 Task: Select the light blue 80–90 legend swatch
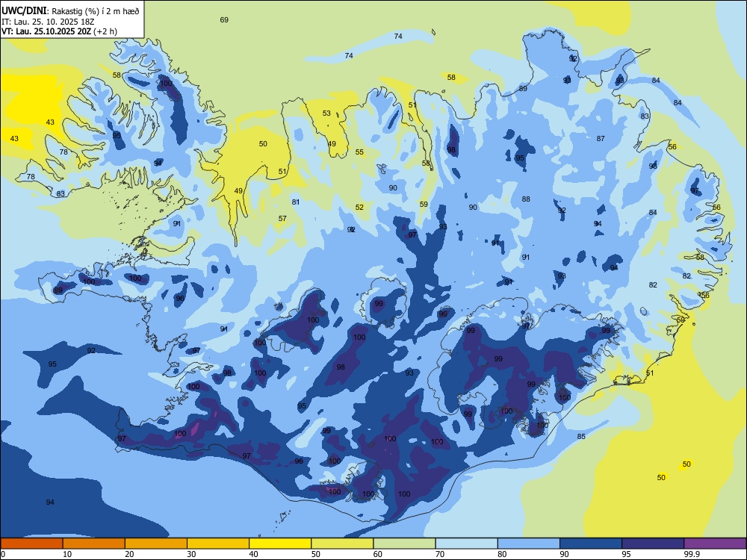(x=529, y=544)
